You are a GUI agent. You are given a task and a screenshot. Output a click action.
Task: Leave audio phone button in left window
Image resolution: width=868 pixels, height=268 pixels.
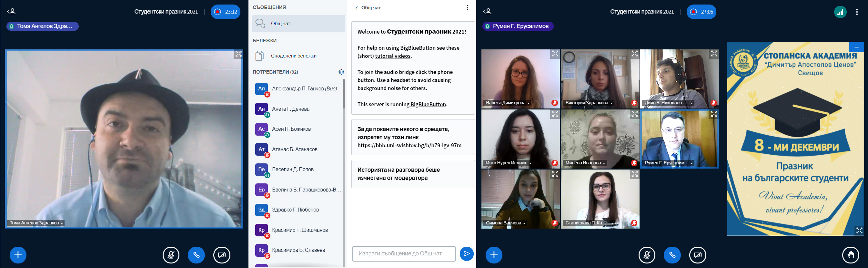click(x=196, y=255)
